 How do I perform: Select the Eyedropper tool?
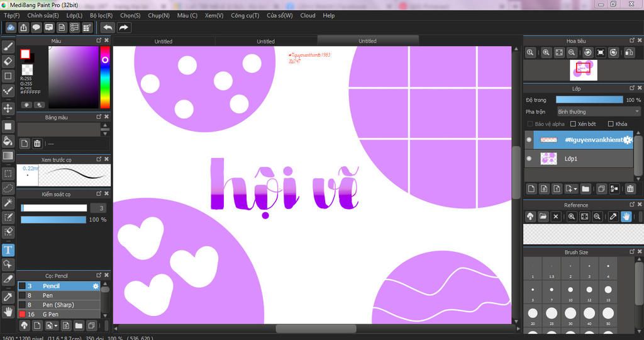coord(8,297)
